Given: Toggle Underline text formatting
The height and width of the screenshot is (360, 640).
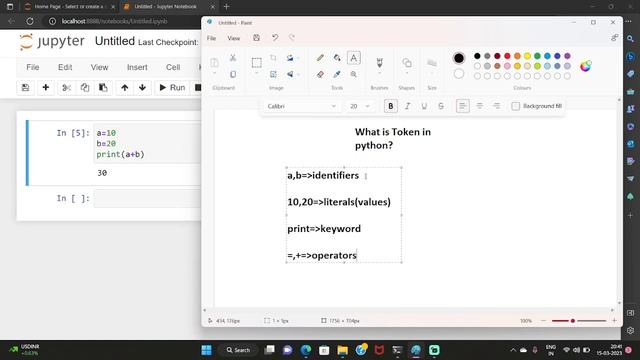Looking at the screenshot, I should pos(424,106).
